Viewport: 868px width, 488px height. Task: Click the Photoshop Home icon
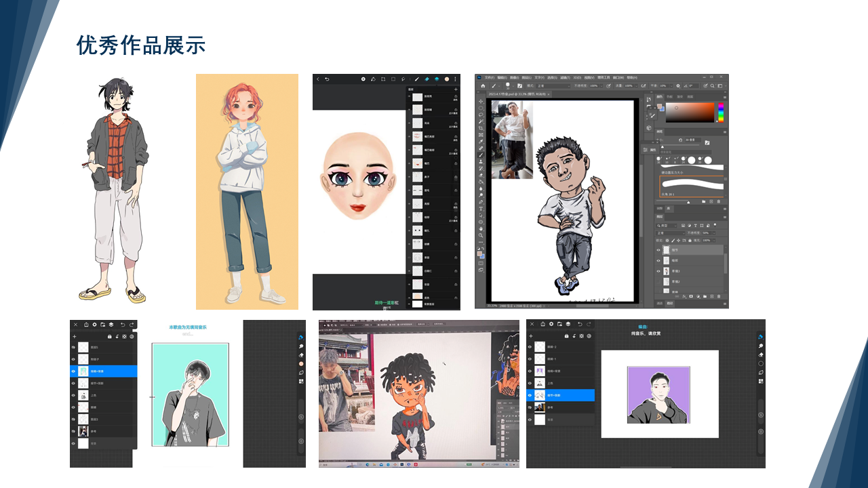(483, 86)
